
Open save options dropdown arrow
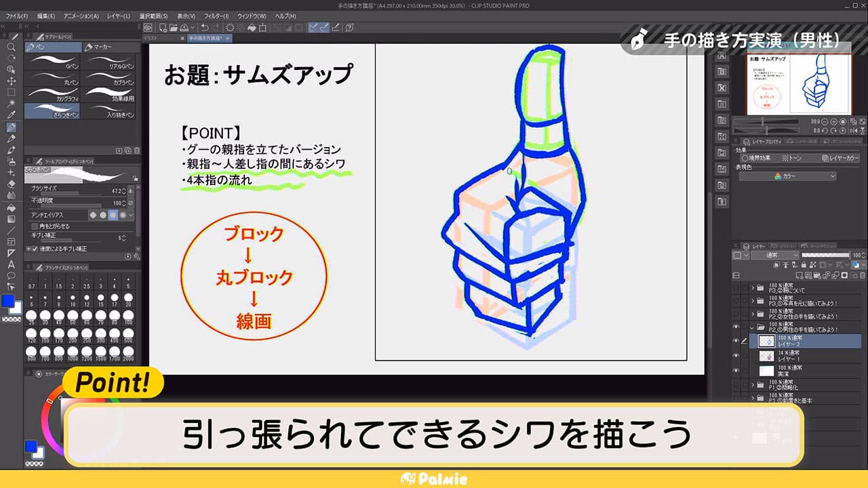click(x=191, y=28)
